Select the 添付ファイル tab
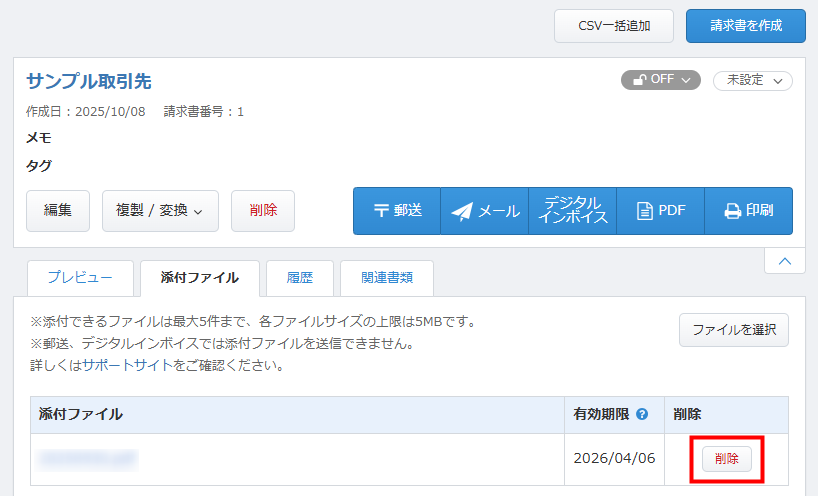This screenshot has width=818, height=496. 200,278
